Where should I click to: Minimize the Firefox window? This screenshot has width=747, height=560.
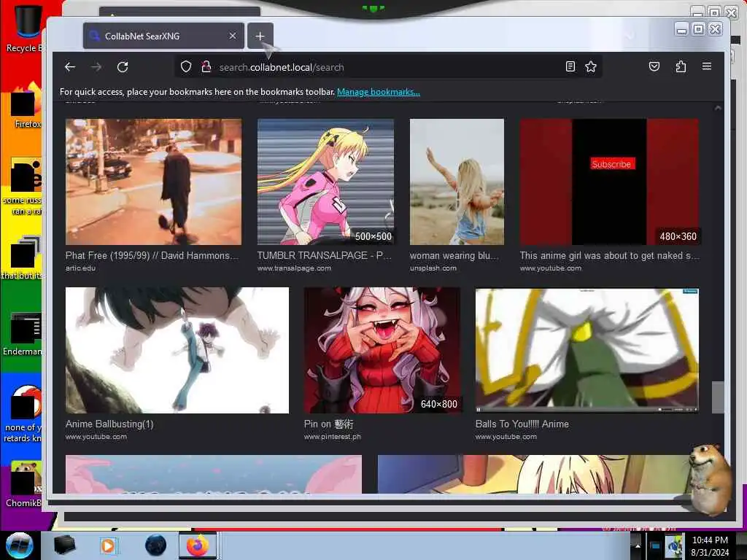[682, 29]
